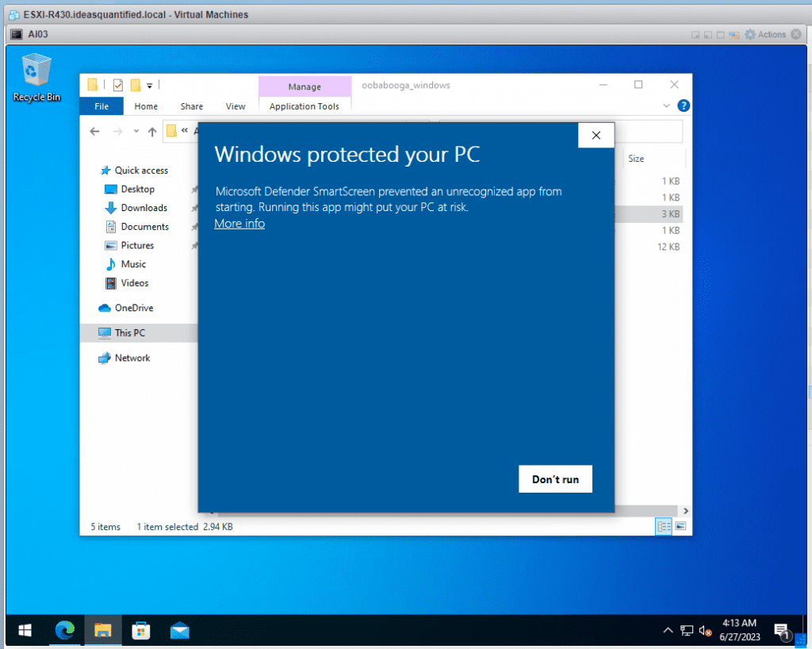Viewport: 812px width, 649px height.
Task: Switch to the View ribbon tab
Action: (236, 106)
